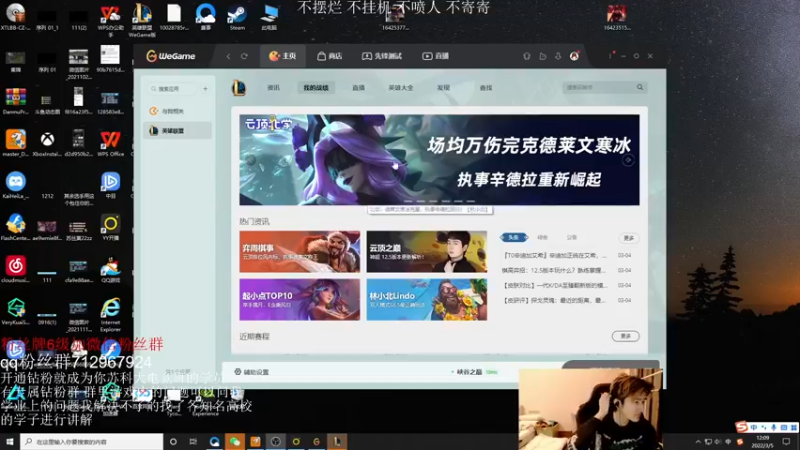Open WeChat from the taskbar

pos(235,441)
